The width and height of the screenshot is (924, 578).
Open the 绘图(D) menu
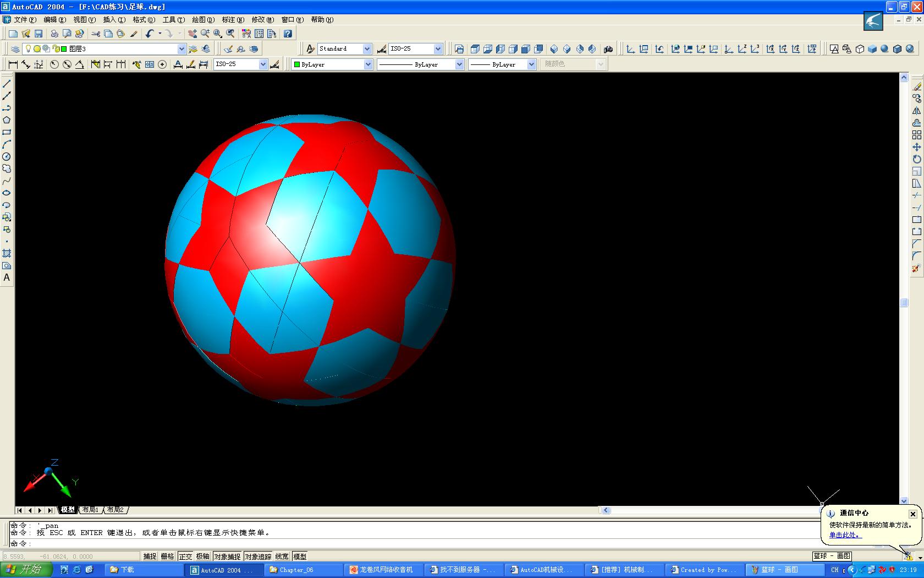[x=203, y=20]
